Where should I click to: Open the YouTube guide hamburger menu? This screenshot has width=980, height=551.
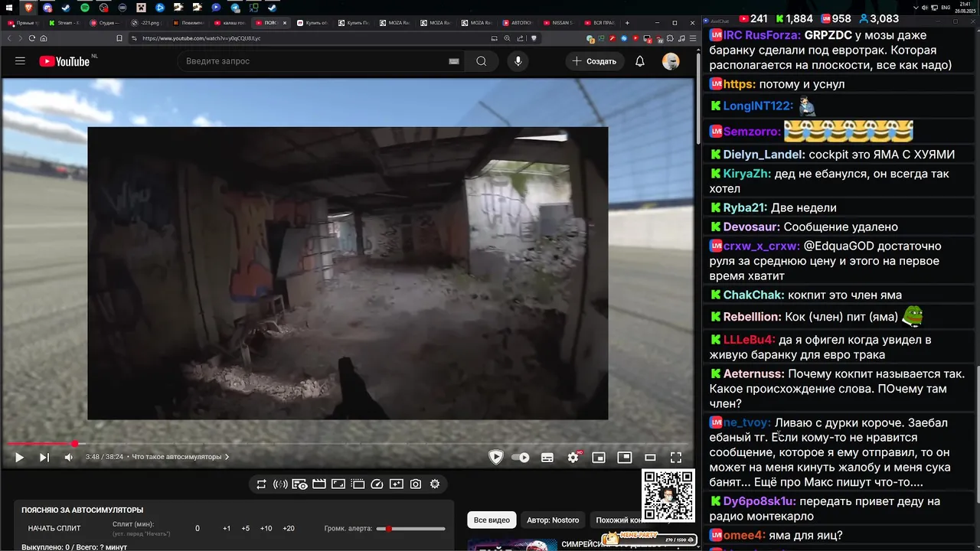[20, 61]
